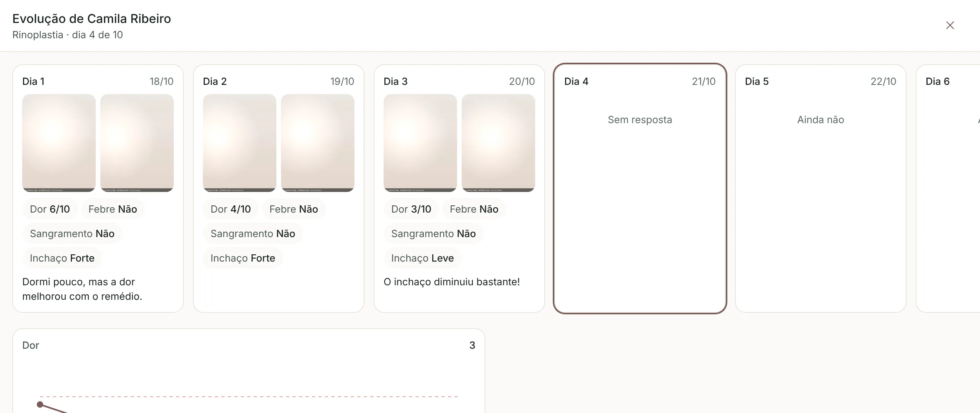Image resolution: width=980 pixels, height=413 pixels.
Task: Click Sangramento Não chip in Dia 3
Action: click(434, 234)
